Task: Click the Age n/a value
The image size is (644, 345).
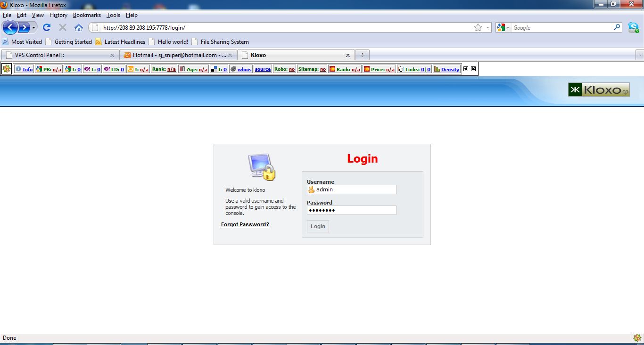Action: point(203,70)
